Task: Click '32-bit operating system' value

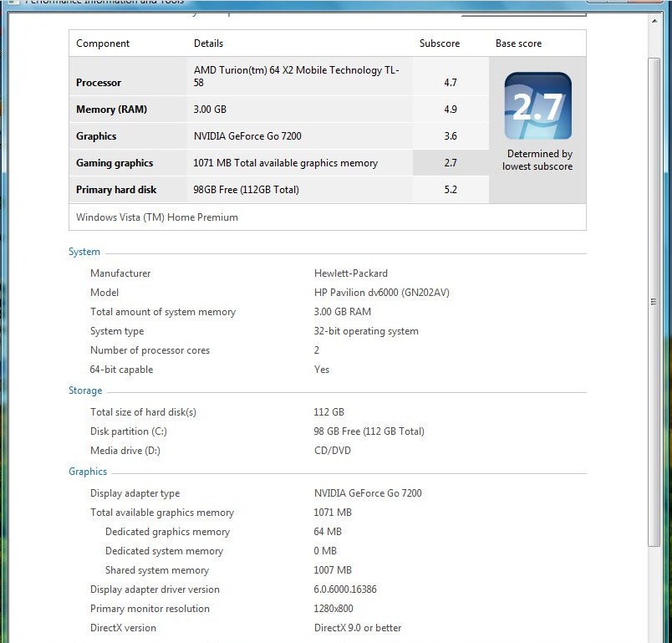Action: (x=366, y=331)
